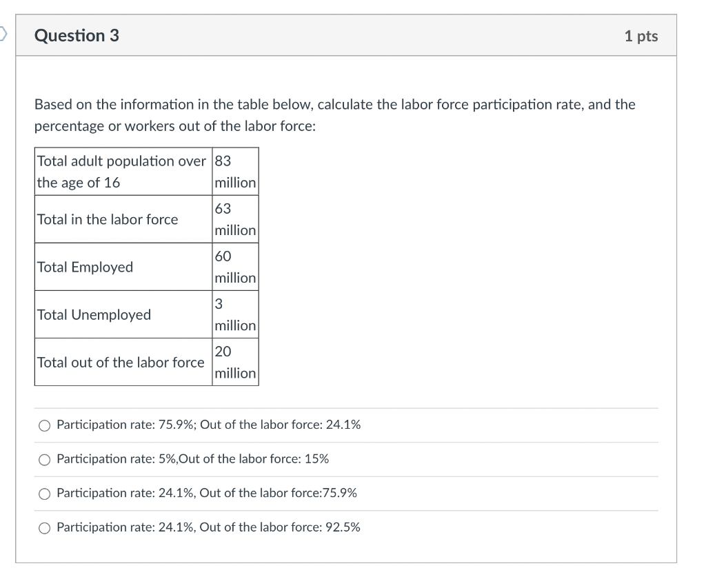
Task: Click answer text 'Participation rate: 5%,Out of the labor force: 15%'
Action: click(x=193, y=459)
